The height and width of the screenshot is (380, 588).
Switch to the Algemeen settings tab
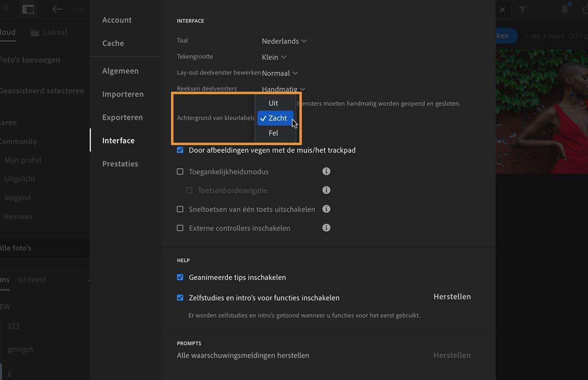(x=120, y=71)
